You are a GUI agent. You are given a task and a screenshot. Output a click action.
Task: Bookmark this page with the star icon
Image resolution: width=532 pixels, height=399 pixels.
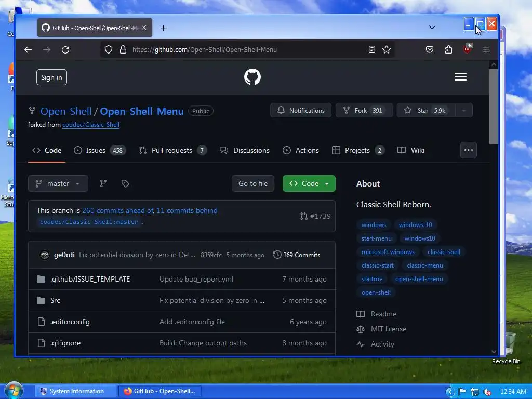pos(387,49)
